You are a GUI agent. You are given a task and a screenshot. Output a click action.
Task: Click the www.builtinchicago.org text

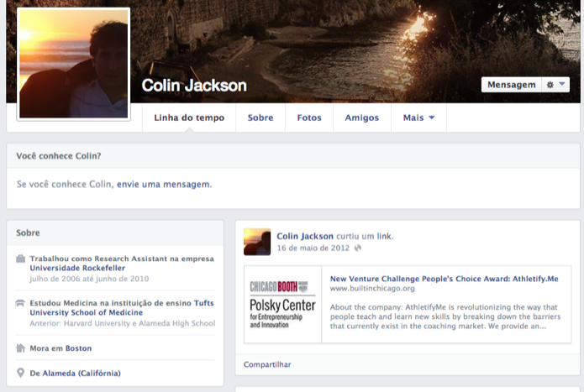coord(372,288)
